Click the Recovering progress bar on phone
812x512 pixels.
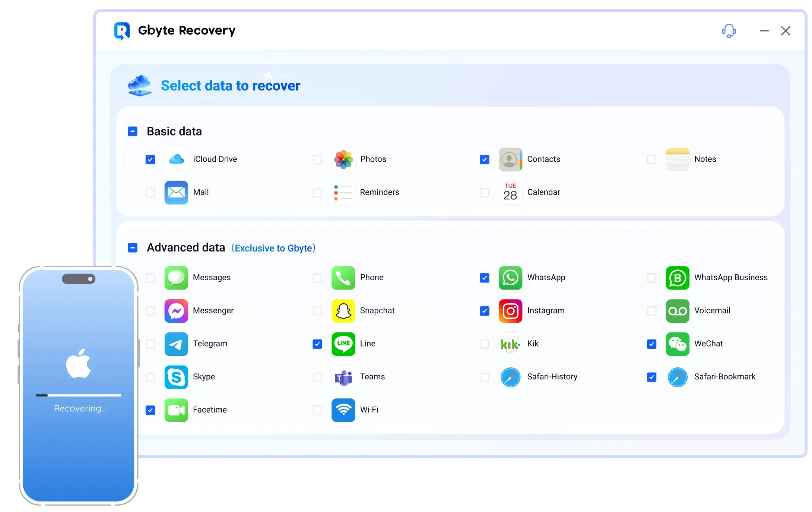coord(78,395)
